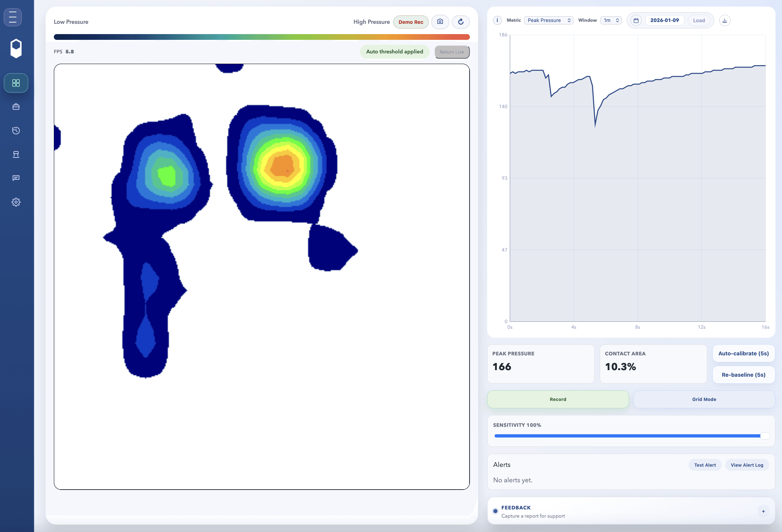This screenshot has width=782, height=532.
Task: Click the Auto-calibrate (5s) button
Action: coord(743,353)
